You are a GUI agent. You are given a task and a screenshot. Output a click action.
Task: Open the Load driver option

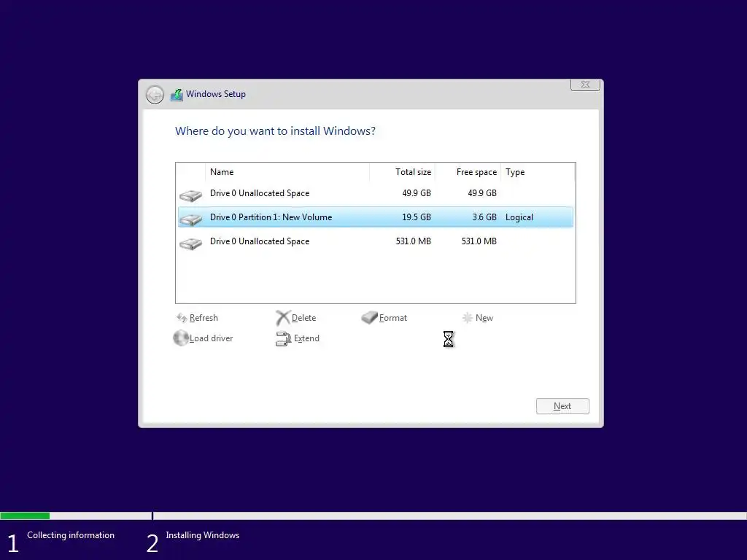tap(211, 338)
